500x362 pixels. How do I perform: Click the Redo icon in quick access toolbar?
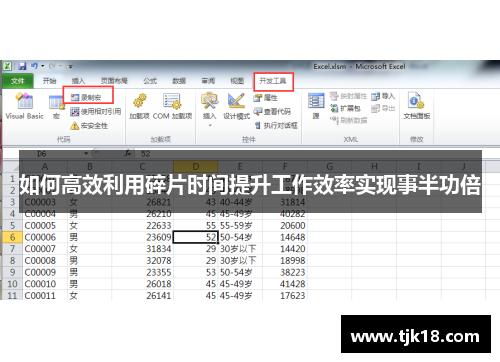click(52, 66)
